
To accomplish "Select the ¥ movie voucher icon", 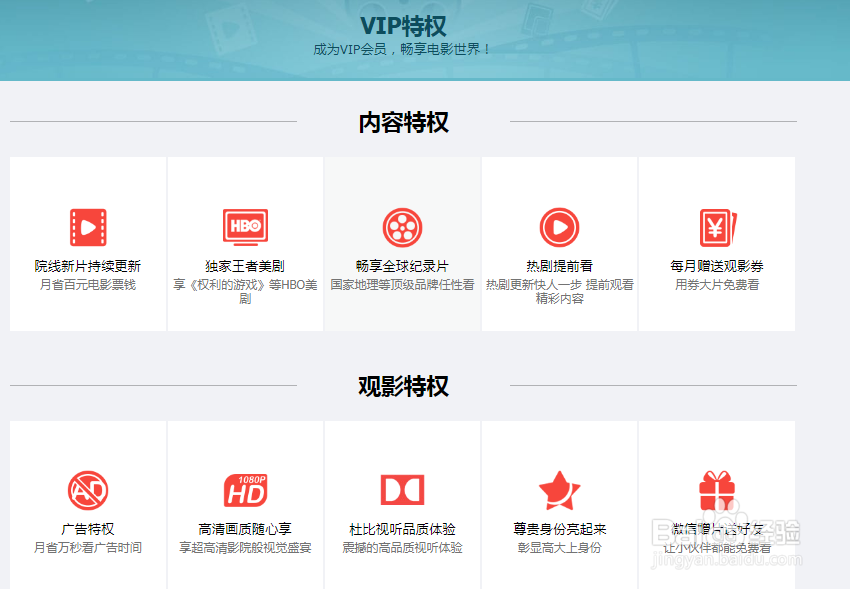I will (x=717, y=225).
